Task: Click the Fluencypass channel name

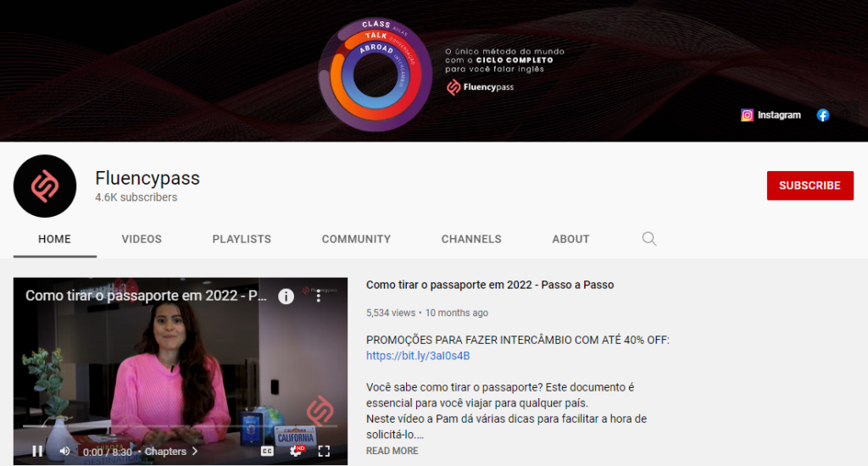Action: [147, 178]
